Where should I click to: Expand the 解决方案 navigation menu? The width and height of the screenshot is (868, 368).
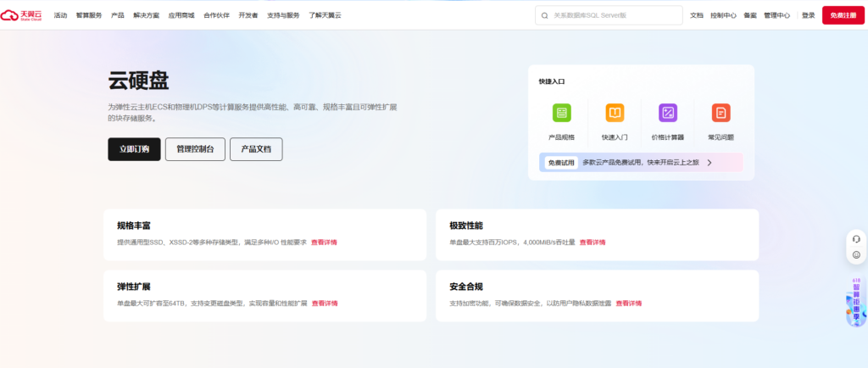(x=146, y=15)
